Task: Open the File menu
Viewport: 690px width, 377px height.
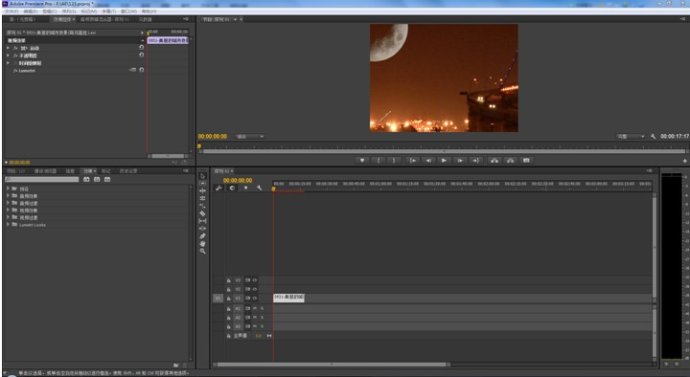Action: 11,11
